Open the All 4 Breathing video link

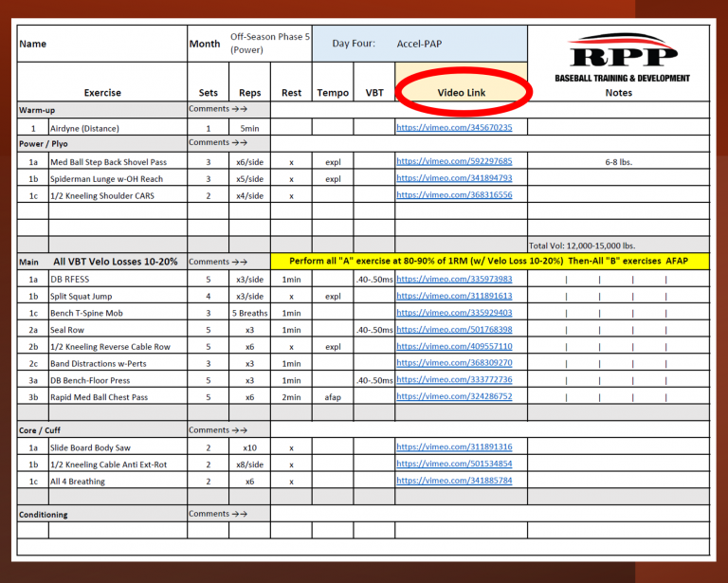click(454, 482)
